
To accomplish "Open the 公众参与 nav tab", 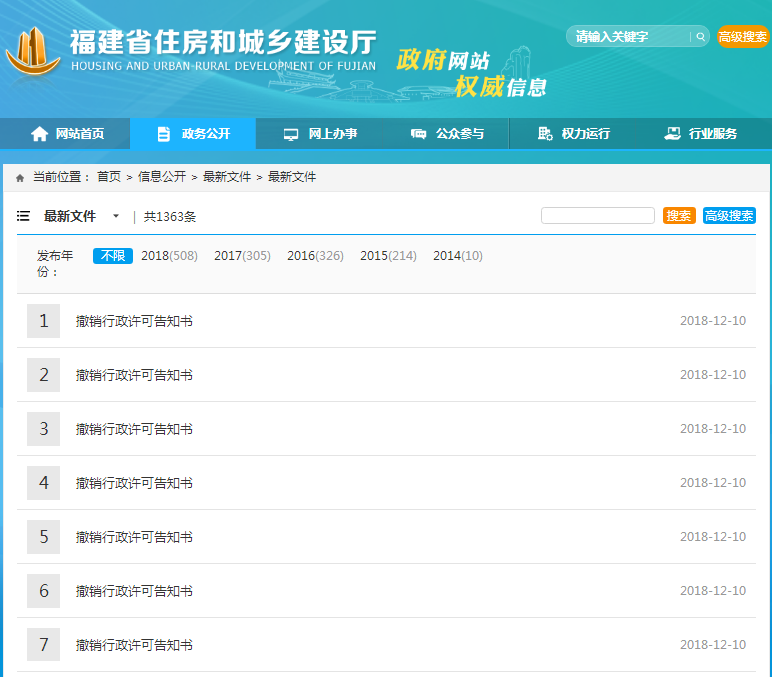I will (x=446, y=133).
